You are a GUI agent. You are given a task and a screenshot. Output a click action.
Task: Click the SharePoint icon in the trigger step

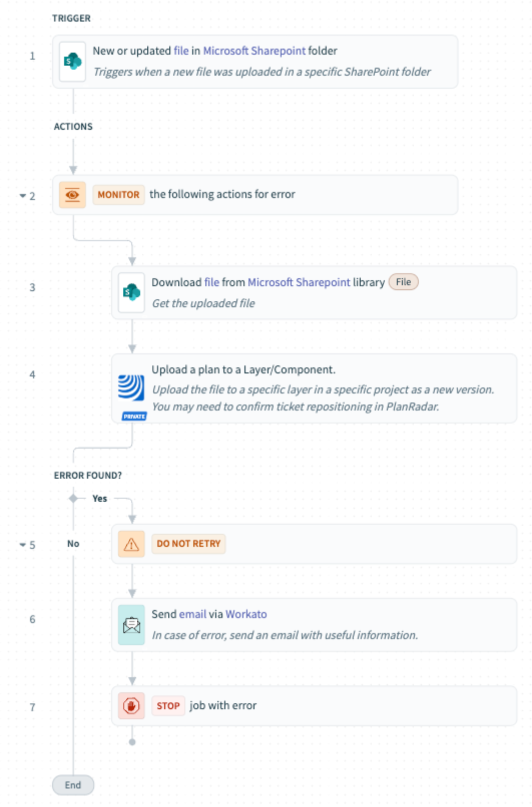73,62
